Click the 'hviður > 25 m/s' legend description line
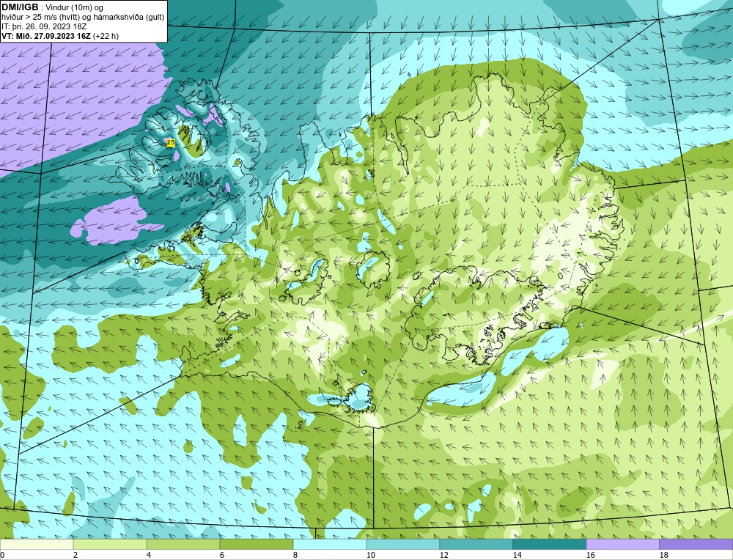 (x=83, y=18)
